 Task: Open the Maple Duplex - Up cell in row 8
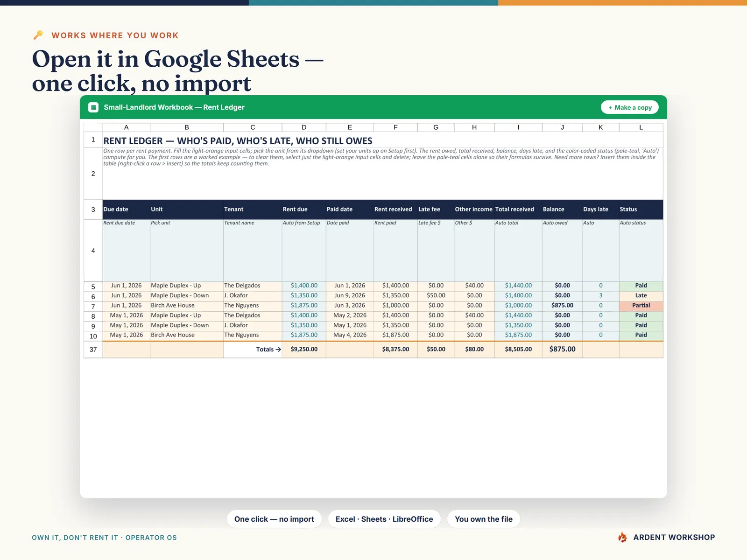[x=187, y=315]
